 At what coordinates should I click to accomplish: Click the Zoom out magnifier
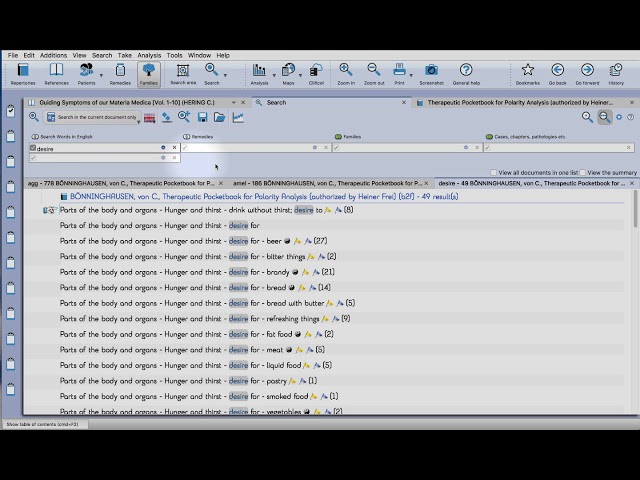(x=374, y=74)
